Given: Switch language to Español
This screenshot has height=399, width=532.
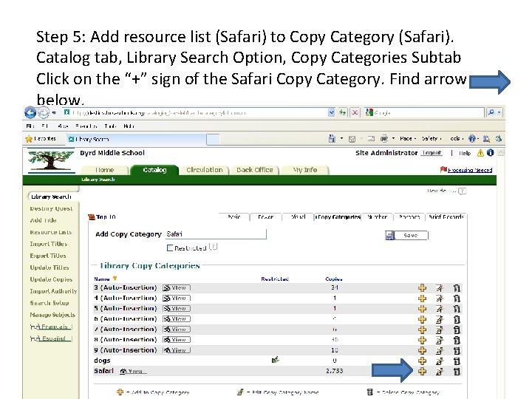Looking at the screenshot, I should click(51, 338).
